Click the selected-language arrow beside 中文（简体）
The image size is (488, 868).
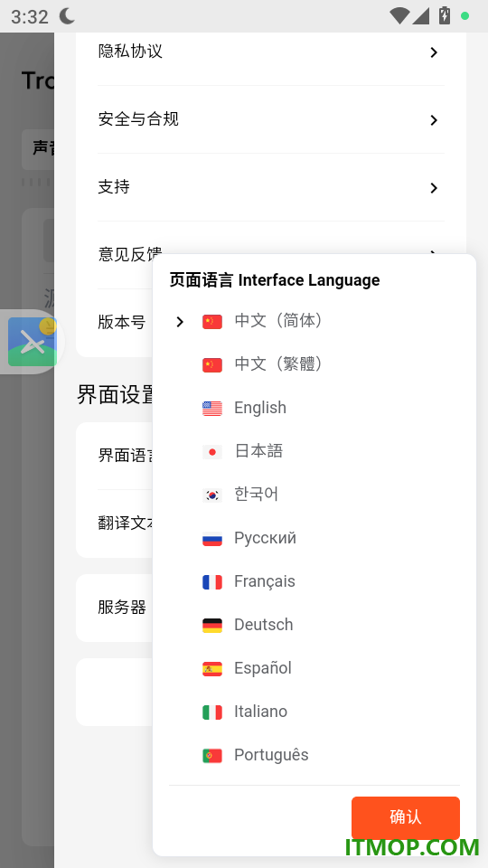pyautogui.click(x=179, y=322)
